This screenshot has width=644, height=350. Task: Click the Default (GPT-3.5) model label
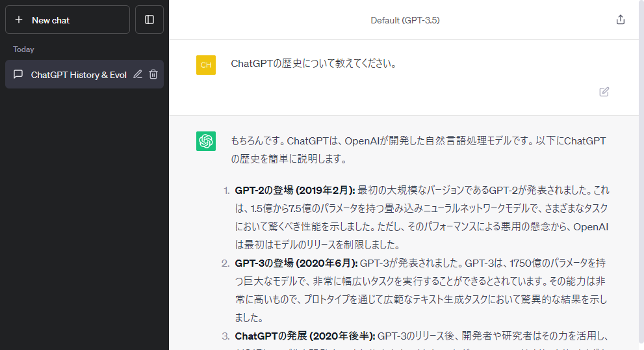click(405, 20)
